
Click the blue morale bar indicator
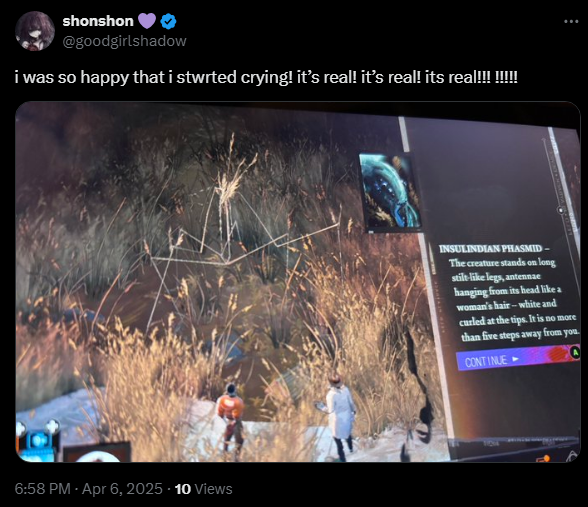(x=38, y=443)
